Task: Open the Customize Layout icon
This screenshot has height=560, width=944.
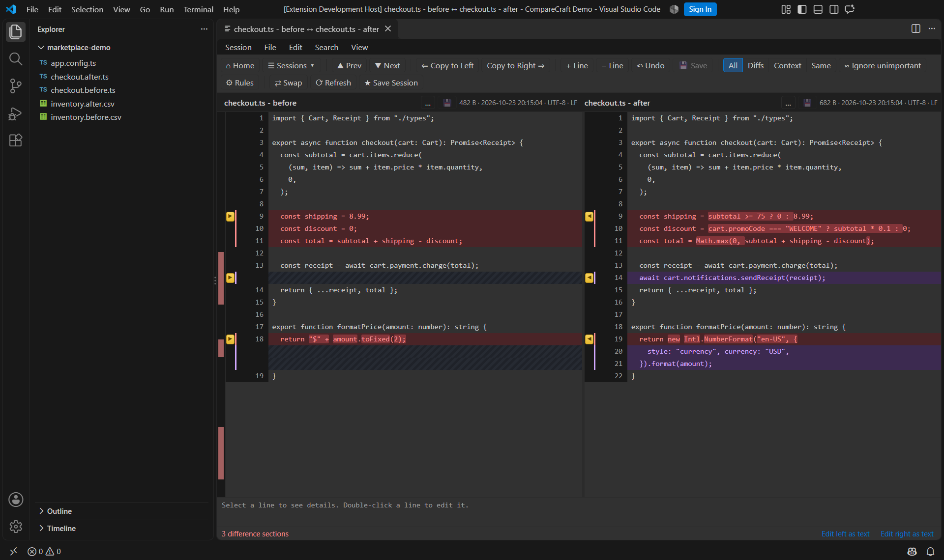Action: click(x=786, y=9)
